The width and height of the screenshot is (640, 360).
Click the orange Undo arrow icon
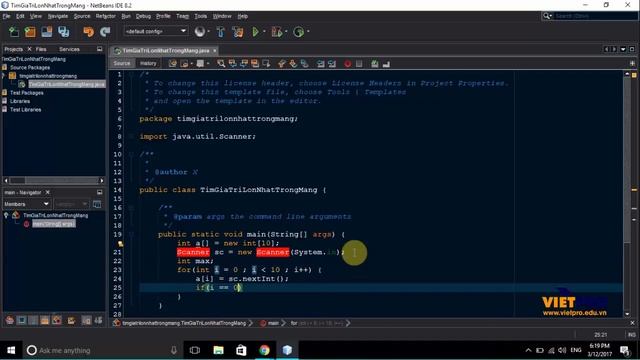pyautogui.click(x=88, y=32)
